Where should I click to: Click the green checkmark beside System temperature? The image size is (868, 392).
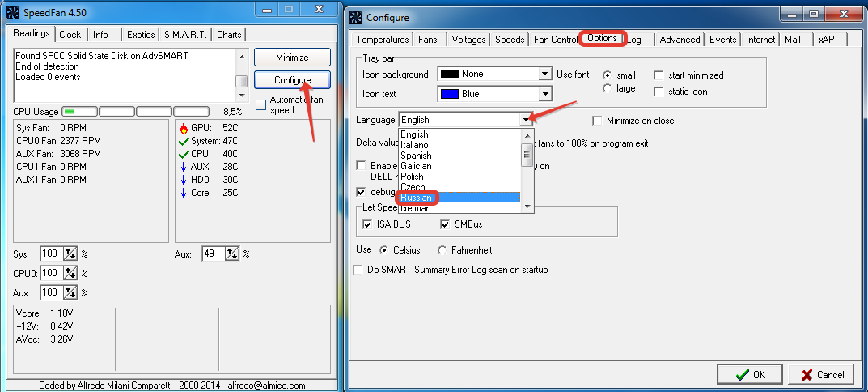tap(184, 141)
